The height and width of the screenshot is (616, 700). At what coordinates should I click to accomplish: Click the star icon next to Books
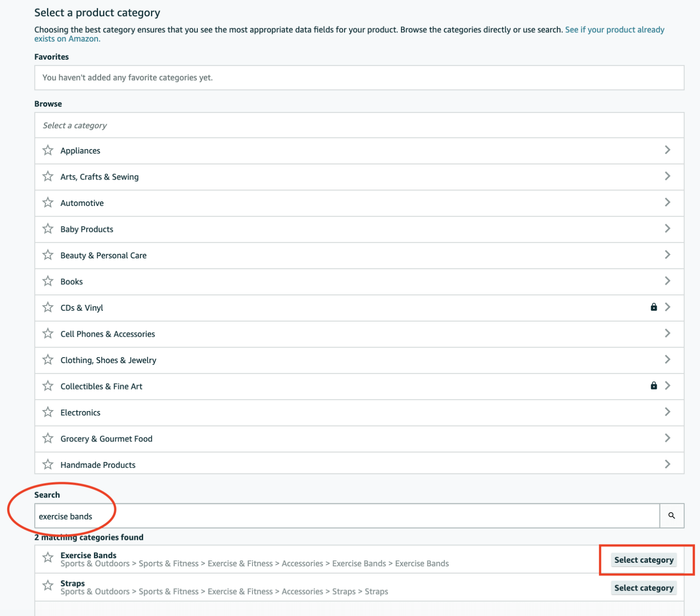click(48, 281)
